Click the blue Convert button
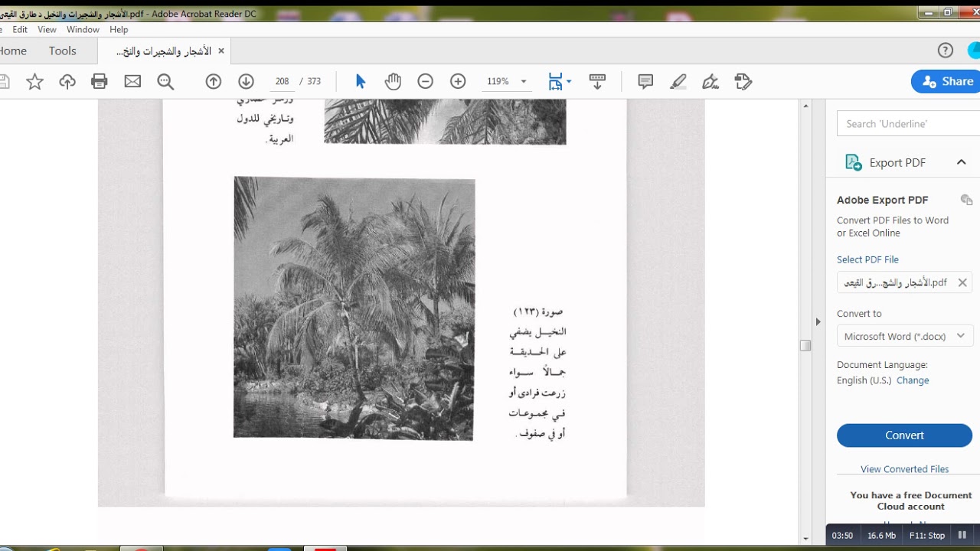 [x=904, y=435]
